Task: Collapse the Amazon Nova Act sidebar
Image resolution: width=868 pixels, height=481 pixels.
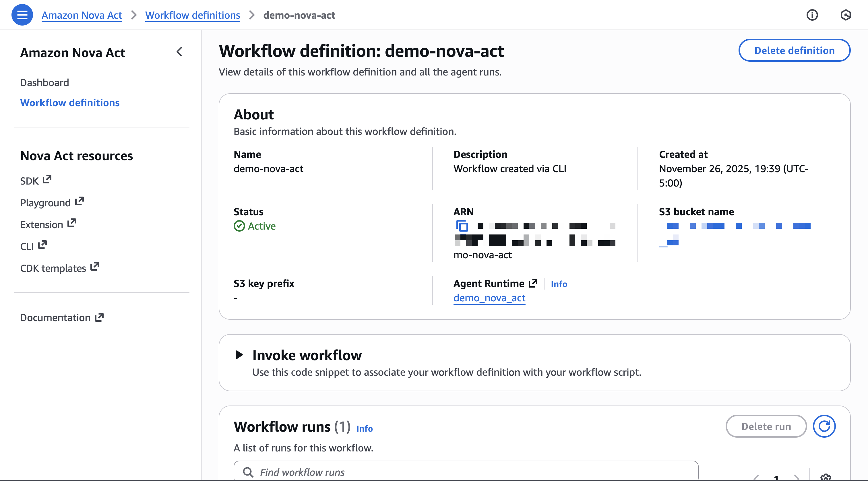Action: point(180,52)
